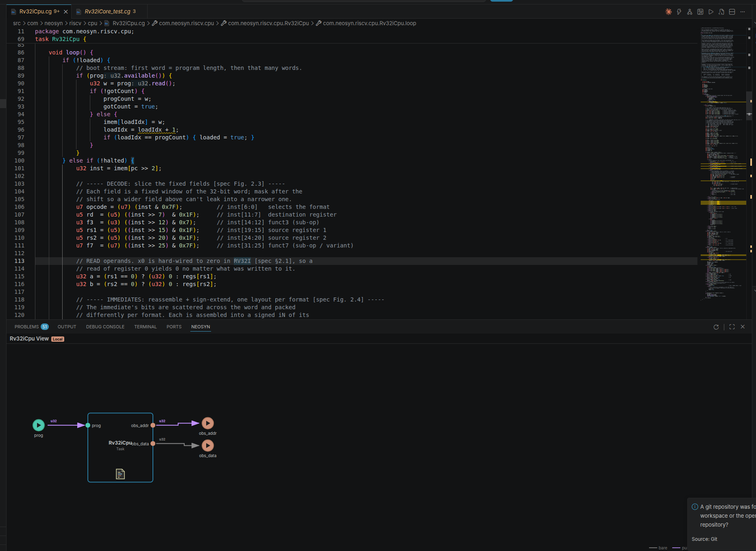Click the 'com' breadcrumb segment
The height and width of the screenshot is (551, 756).
click(33, 23)
